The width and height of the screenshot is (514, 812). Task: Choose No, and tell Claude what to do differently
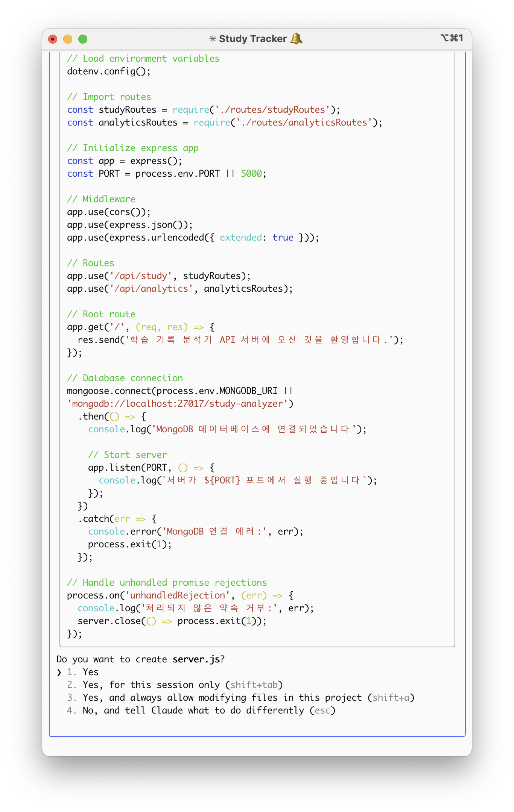201,710
